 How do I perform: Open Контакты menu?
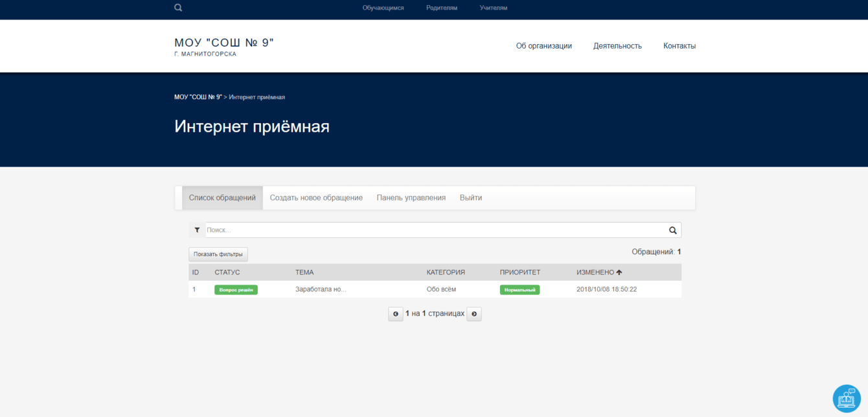680,46
